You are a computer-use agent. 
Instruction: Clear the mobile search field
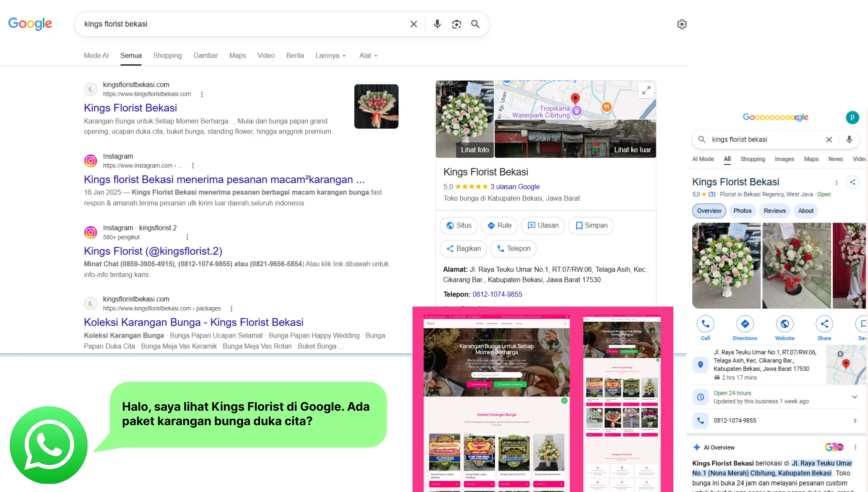coord(829,139)
